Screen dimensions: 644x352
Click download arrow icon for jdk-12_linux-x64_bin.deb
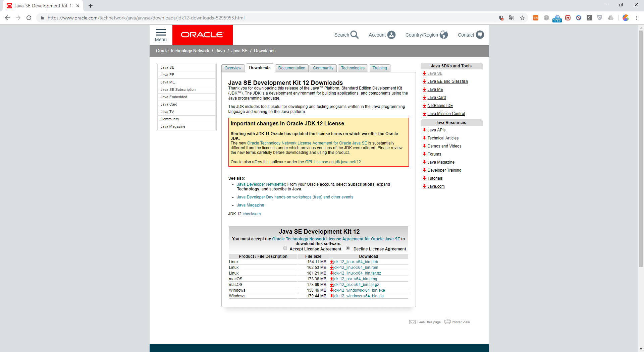pos(332,262)
